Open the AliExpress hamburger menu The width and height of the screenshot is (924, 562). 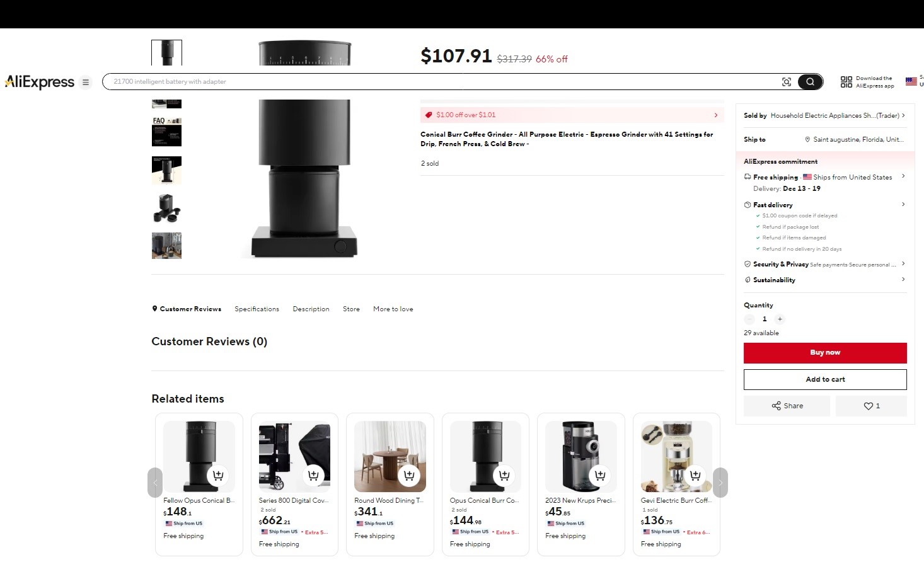[86, 82]
